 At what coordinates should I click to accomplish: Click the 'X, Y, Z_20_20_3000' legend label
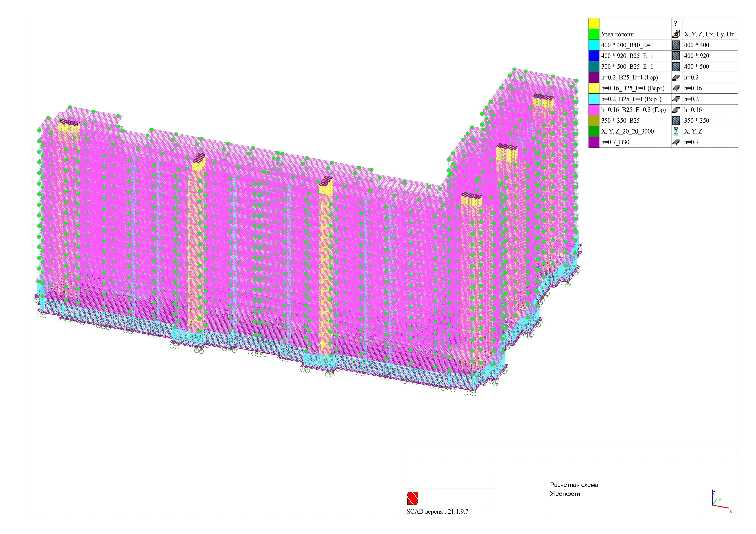(628, 132)
